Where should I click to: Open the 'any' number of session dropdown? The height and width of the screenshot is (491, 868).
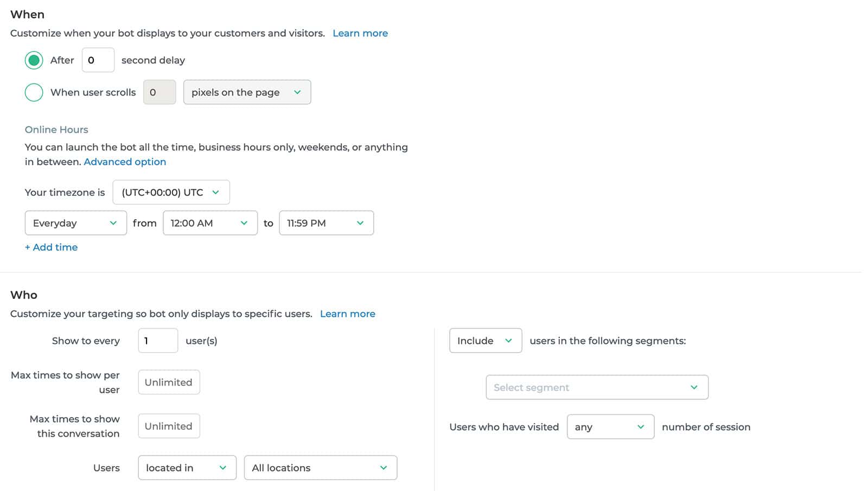[611, 427]
